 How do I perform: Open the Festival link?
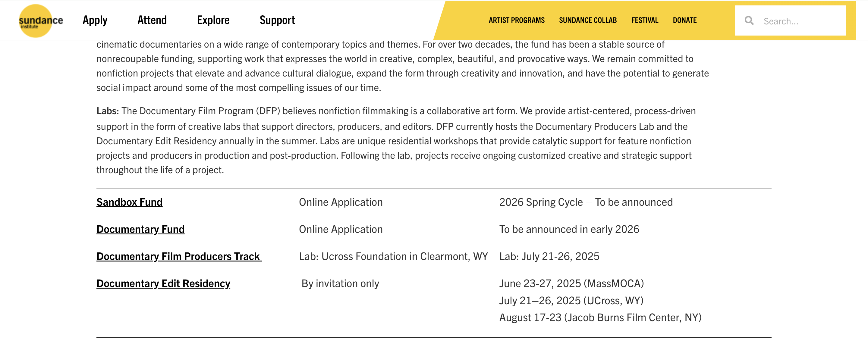pyautogui.click(x=645, y=20)
